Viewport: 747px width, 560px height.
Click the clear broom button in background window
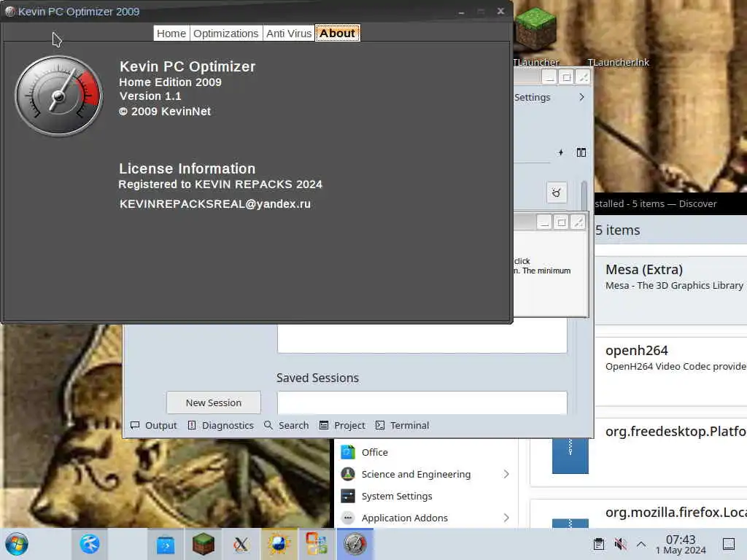coord(557,192)
